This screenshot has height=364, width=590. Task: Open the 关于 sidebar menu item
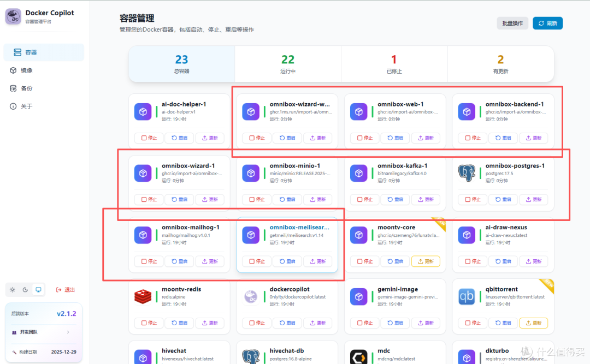point(44,106)
